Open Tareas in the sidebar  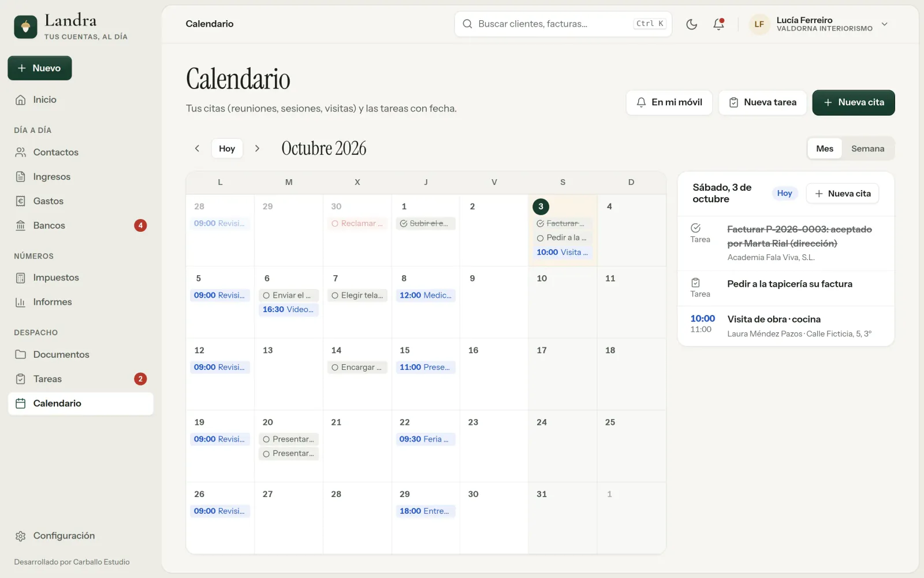(x=80, y=379)
